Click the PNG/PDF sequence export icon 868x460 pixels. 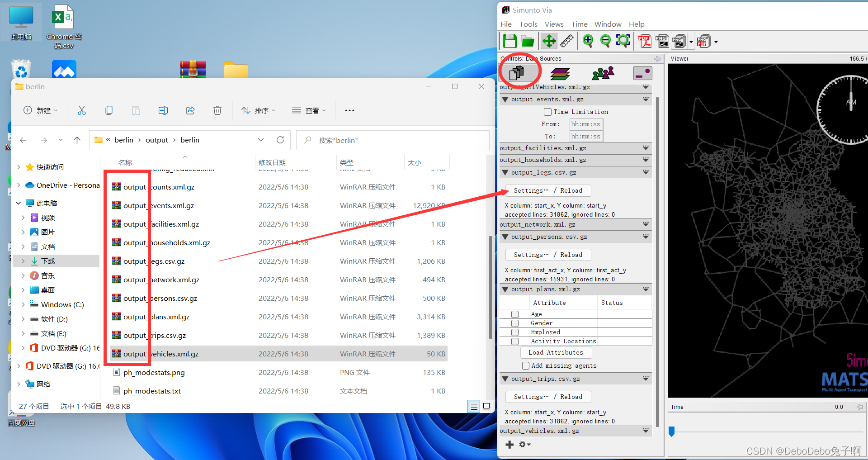[703, 41]
